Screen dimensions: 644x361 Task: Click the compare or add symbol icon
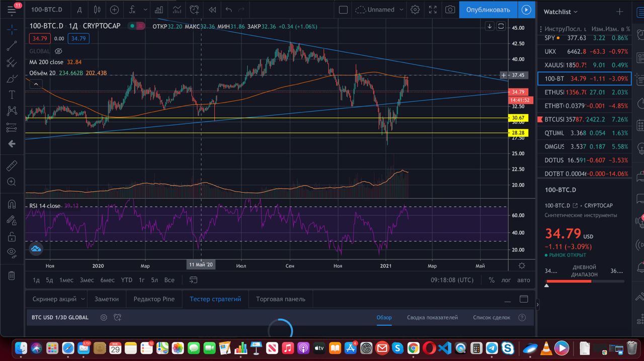coord(115,10)
